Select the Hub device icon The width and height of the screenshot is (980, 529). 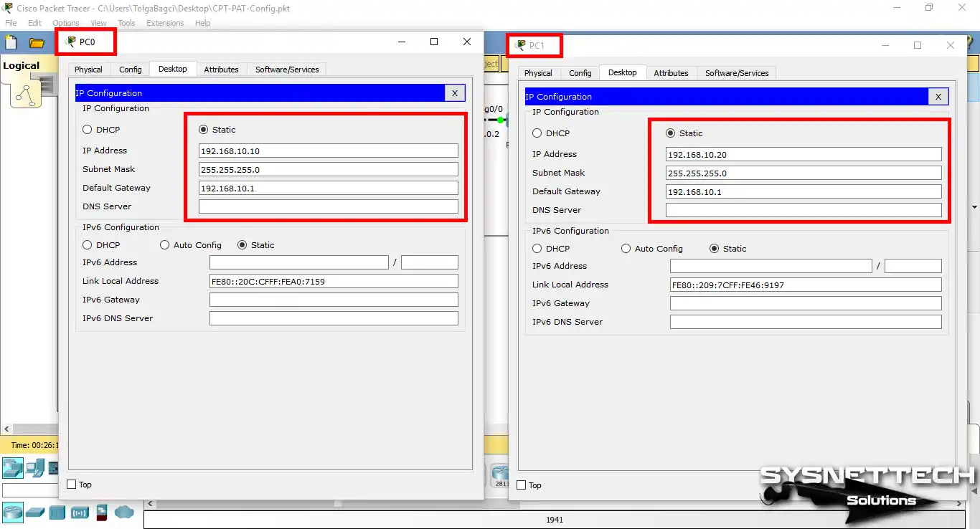click(57, 513)
